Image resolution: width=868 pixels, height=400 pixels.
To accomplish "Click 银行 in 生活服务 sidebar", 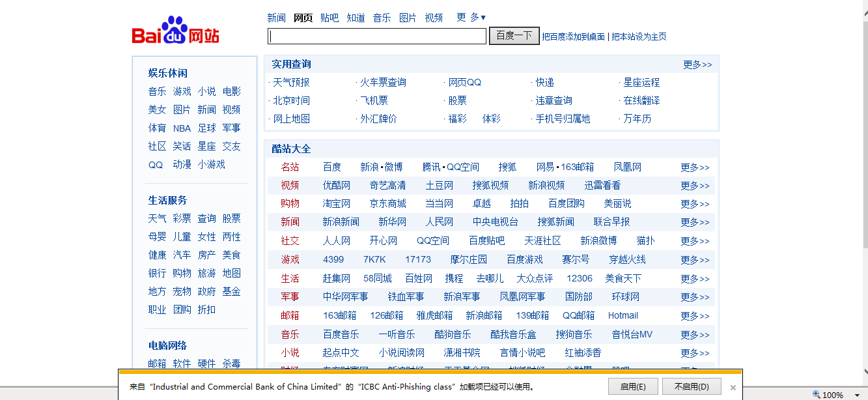I will [158, 274].
